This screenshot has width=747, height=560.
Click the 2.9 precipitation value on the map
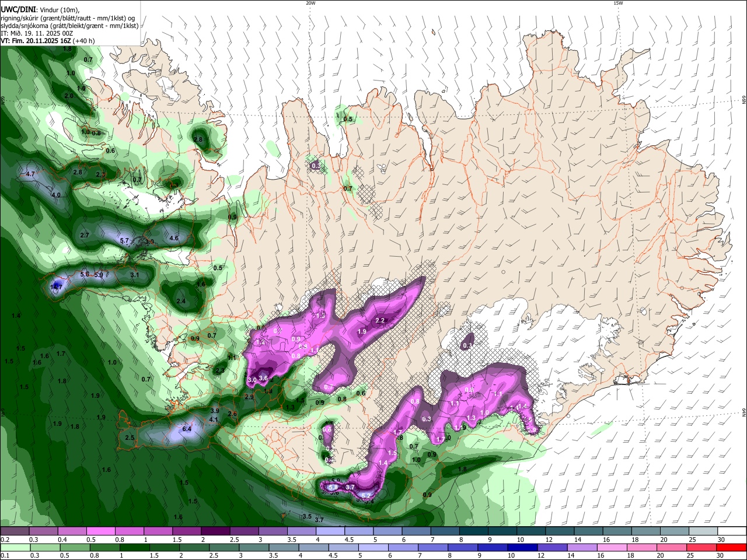[x=249, y=397]
